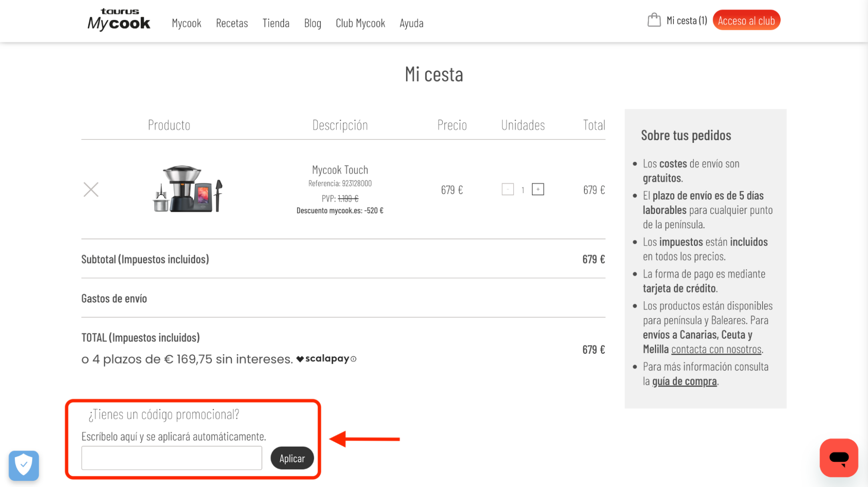Click the Total column header

coord(594,125)
